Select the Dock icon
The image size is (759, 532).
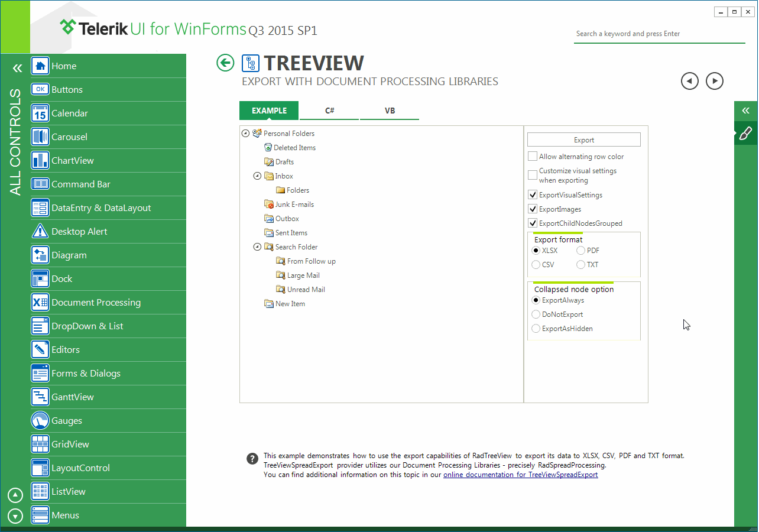pyautogui.click(x=40, y=279)
